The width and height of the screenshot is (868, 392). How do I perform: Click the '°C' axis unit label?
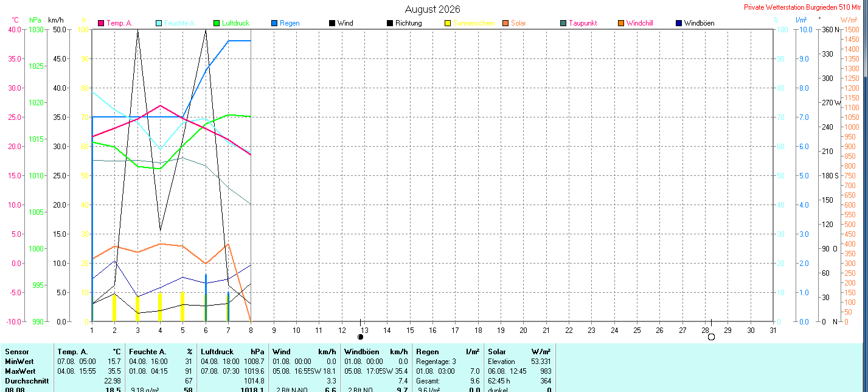coord(15,20)
